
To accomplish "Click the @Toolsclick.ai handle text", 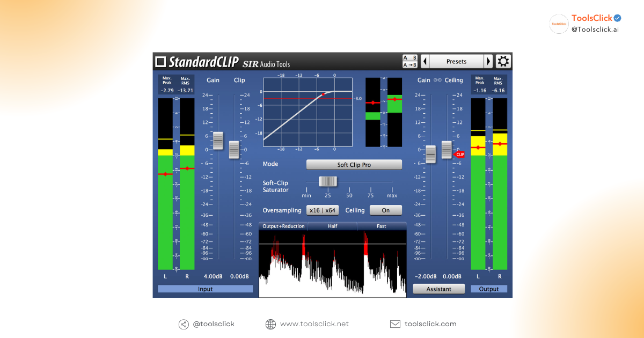I will (595, 30).
